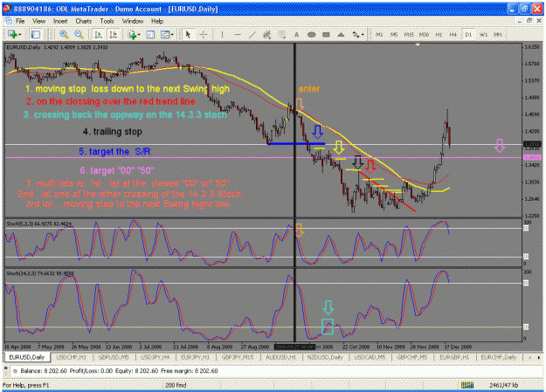
Task: Switch to M15 timeframe
Action: pyautogui.click(x=409, y=34)
